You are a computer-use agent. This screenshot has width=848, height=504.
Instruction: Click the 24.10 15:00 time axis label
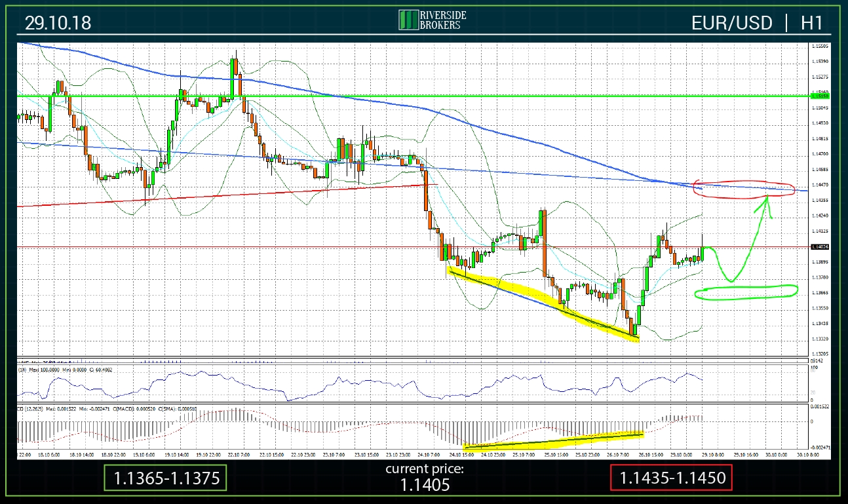461,454
